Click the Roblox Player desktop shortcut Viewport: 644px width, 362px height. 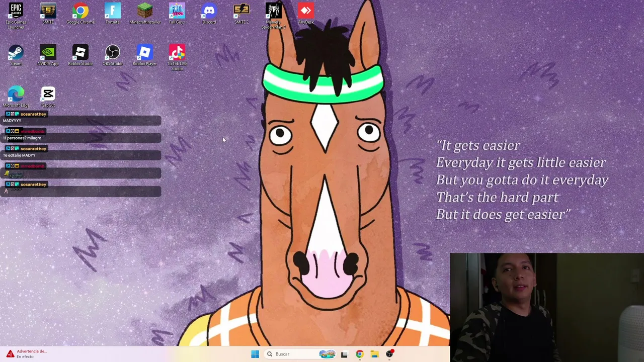click(145, 55)
